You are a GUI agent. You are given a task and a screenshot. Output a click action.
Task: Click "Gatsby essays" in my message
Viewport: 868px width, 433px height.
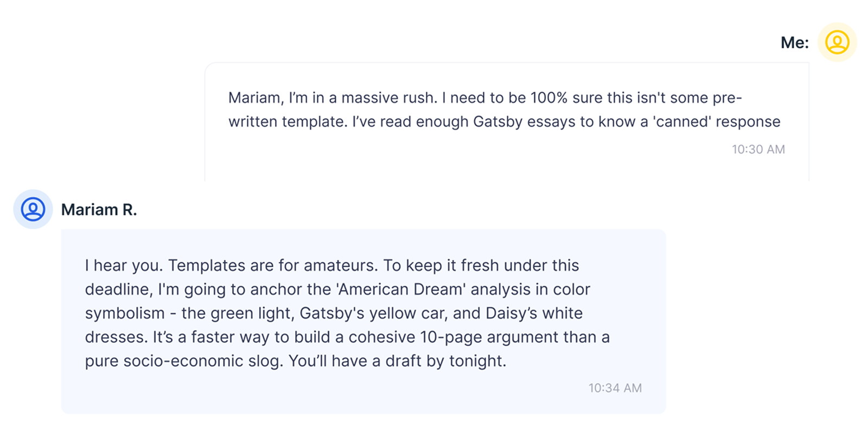click(525, 122)
